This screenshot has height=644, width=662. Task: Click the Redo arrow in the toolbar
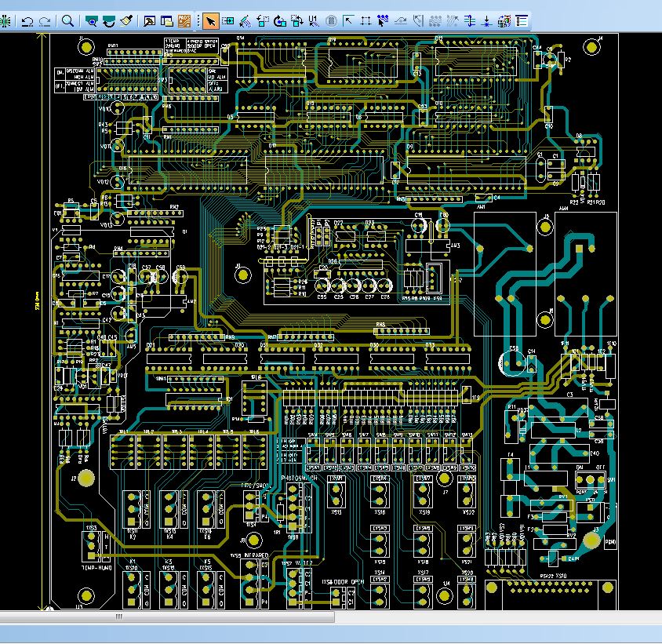coord(45,21)
